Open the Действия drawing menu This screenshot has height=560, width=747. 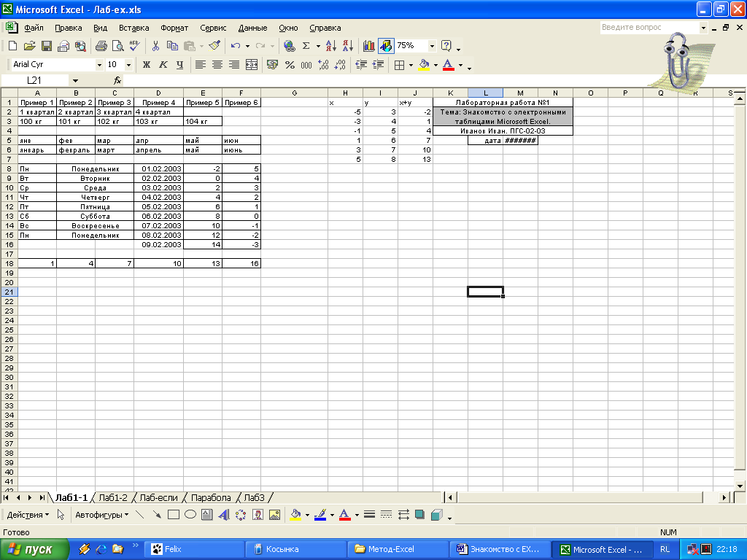coord(28,515)
